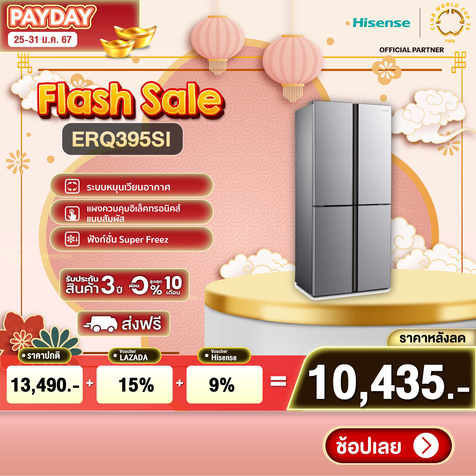
Task: Click the touch control panel icon
Action: pyautogui.click(x=72, y=213)
